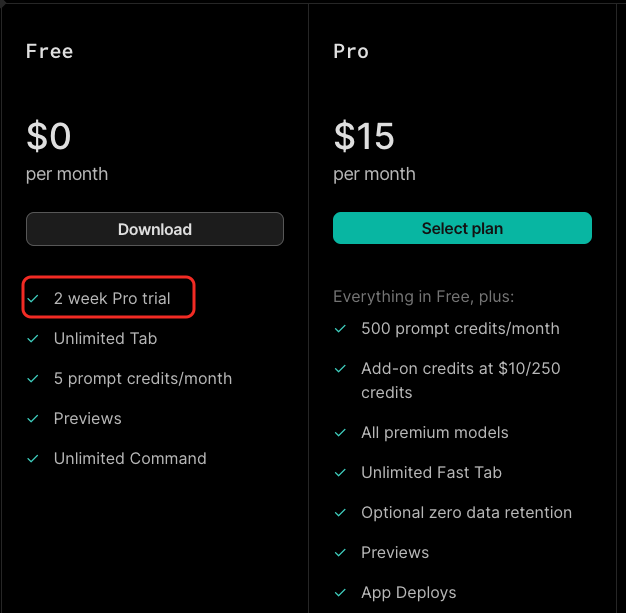Click the Everything in Free, plus text
626x613 pixels.
(424, 296)
